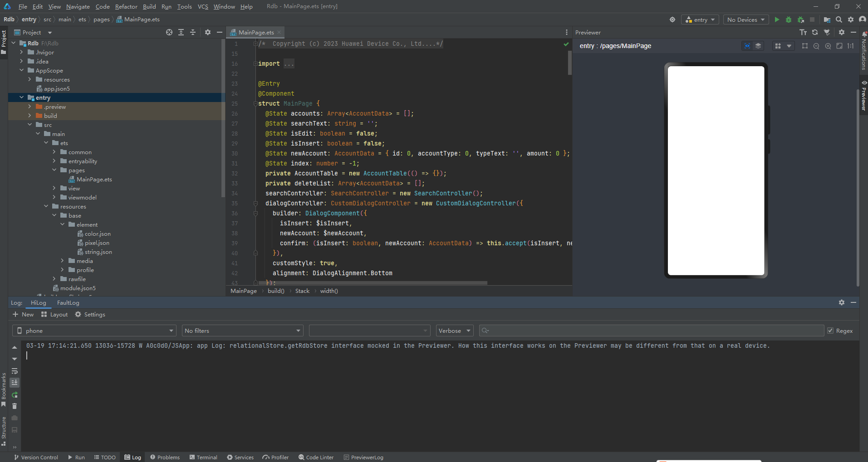
Task: Attach debugger to process icon
Action: click(801, 19)
